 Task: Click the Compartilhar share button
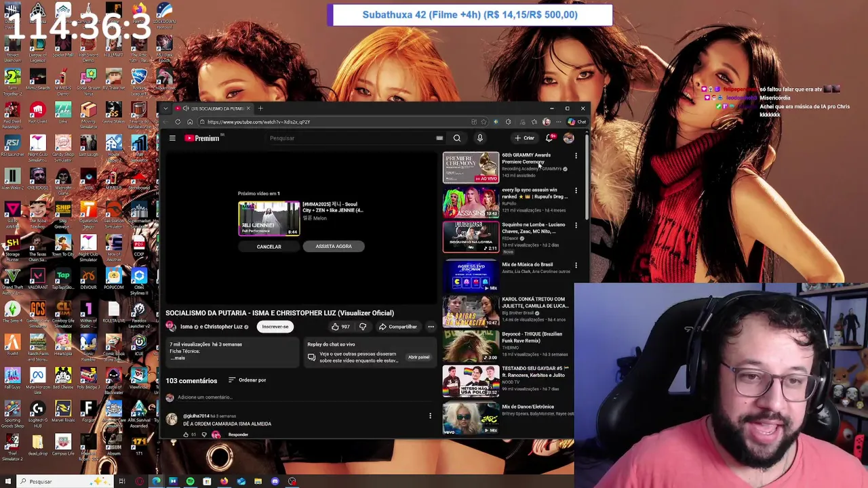click(398, 327)
